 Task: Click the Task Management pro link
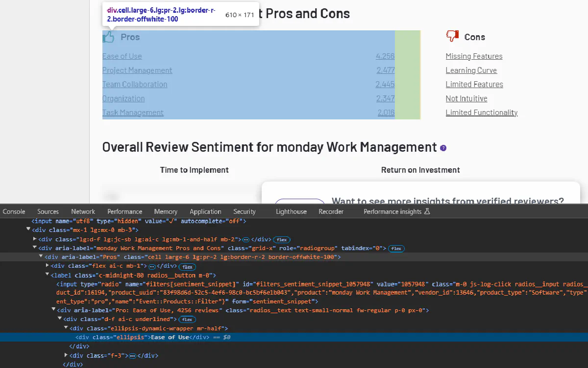(x=133, y=113)
